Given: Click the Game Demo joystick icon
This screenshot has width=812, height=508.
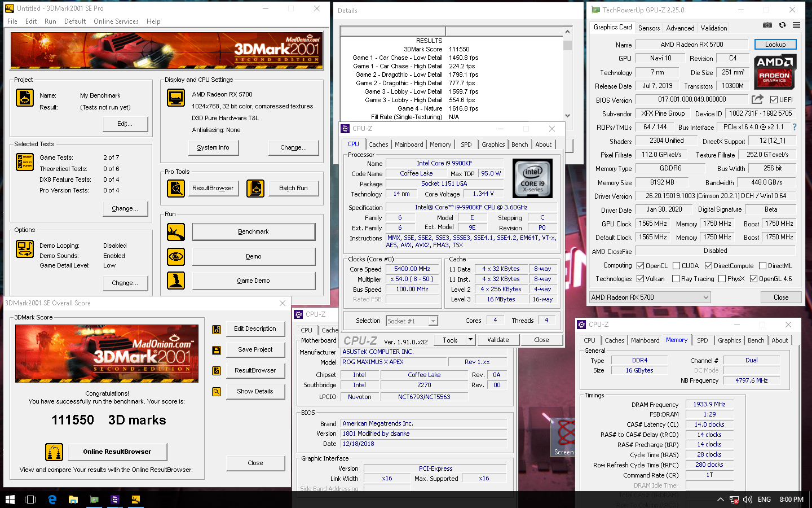Looking at the screenshot, I should [176, 281].
